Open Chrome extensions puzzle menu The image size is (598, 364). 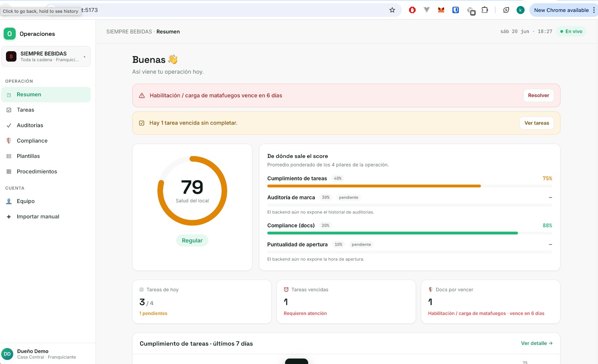(485, 10)
